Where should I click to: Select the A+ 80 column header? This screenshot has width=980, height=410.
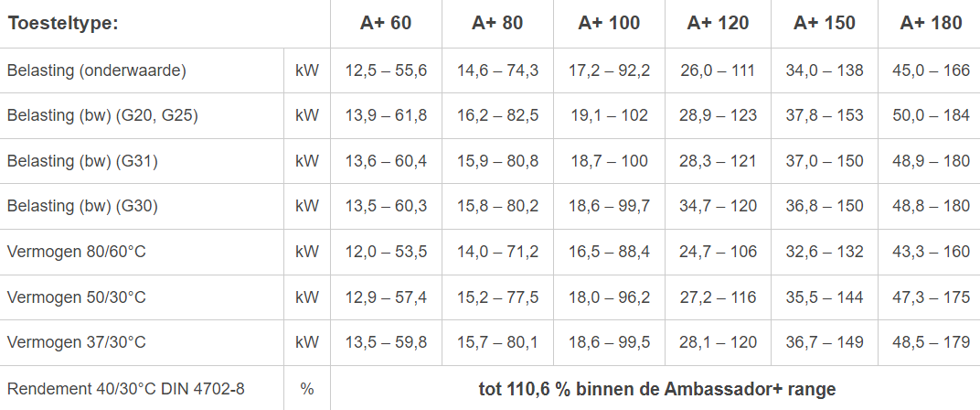point(497,23)
